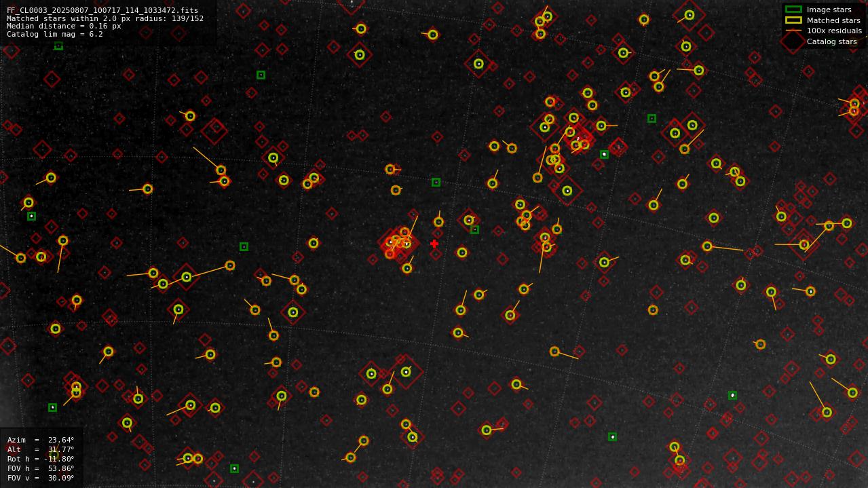Click the 'Rot h = -11.80°' value

click(41, 459)
